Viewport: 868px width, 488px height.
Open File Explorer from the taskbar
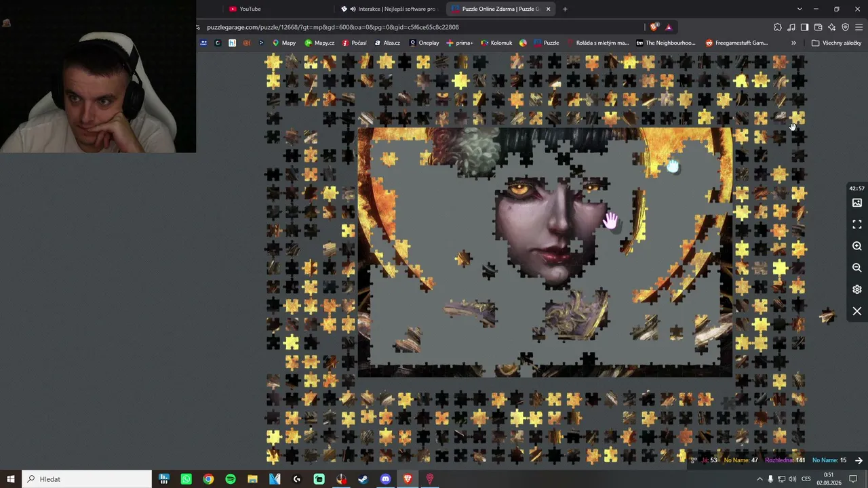click(252, 479)
